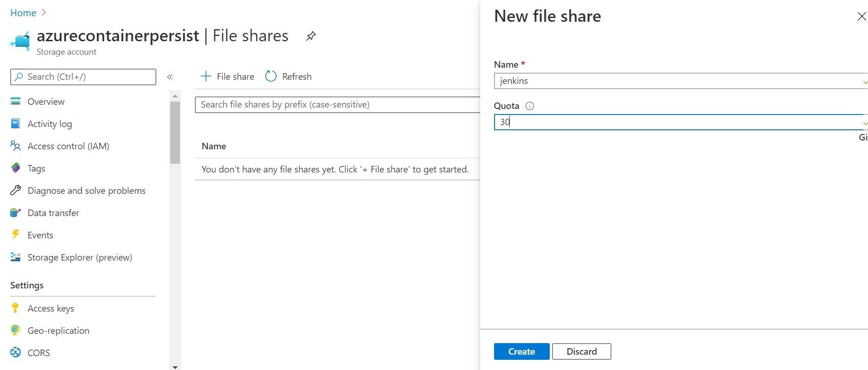Click the sidebar scrollbar thumb
Viewport: 868px width, 370px height.
(x=175, y=133)
